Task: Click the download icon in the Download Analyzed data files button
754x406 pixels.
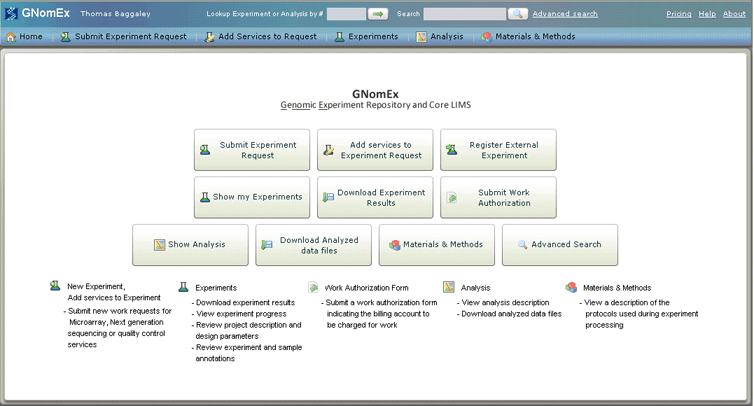Action: click(267, 244)
